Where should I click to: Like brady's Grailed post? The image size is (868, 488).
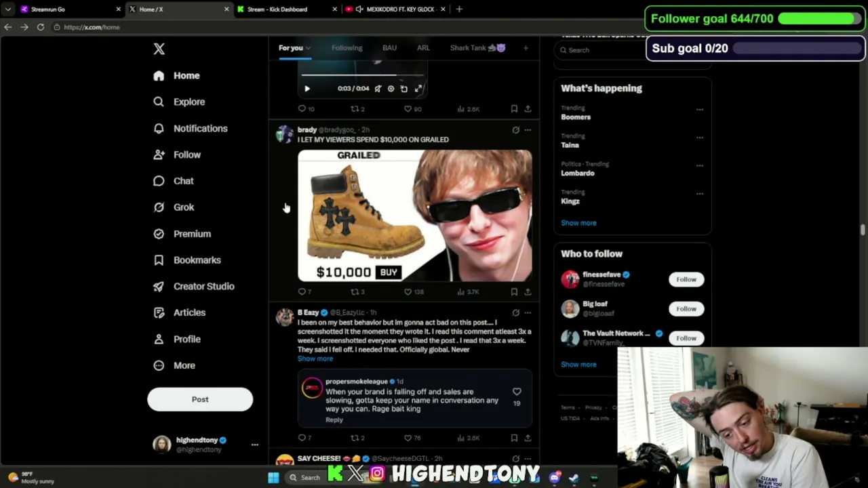coord(414,292)
